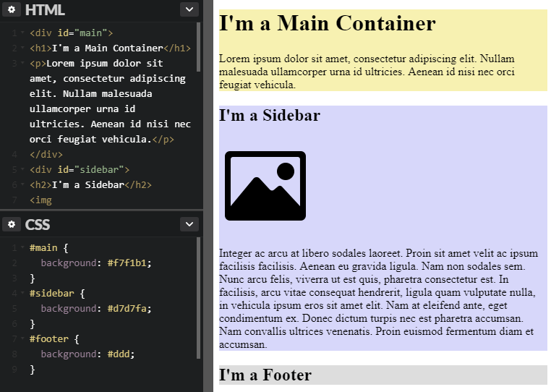Viewport: 551px width, 392px height.
Task: Click the <h2>I'm a Sidebar</h2> code line
Action: (x=90, y=184)
